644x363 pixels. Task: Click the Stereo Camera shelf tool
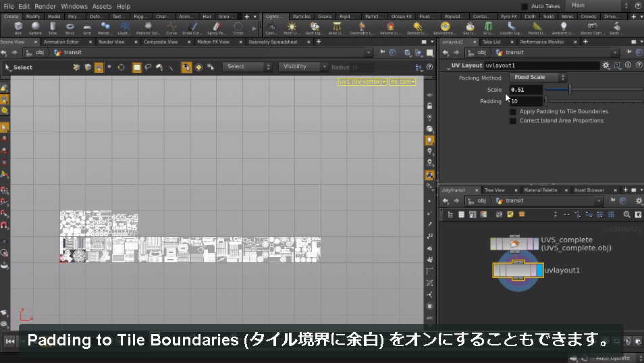click(x=592, y=28)
